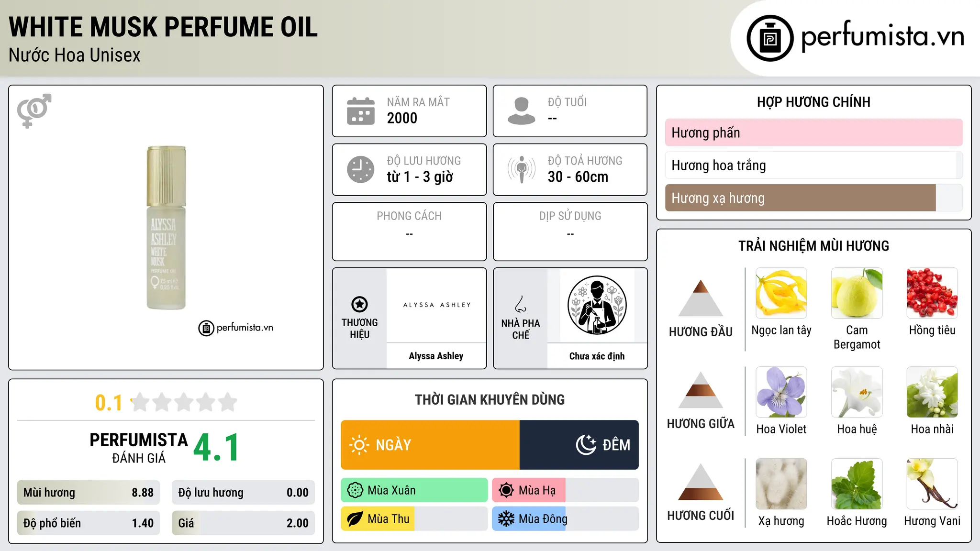Open the perfumista.vn site name in the header
This screenshot has height=551, width=980.
point(882,36)
